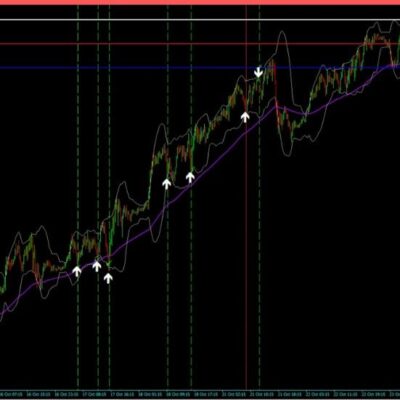Click the white horizontal line near top
The height and width of the screenshot is (400, 400).
coord(200,20)
